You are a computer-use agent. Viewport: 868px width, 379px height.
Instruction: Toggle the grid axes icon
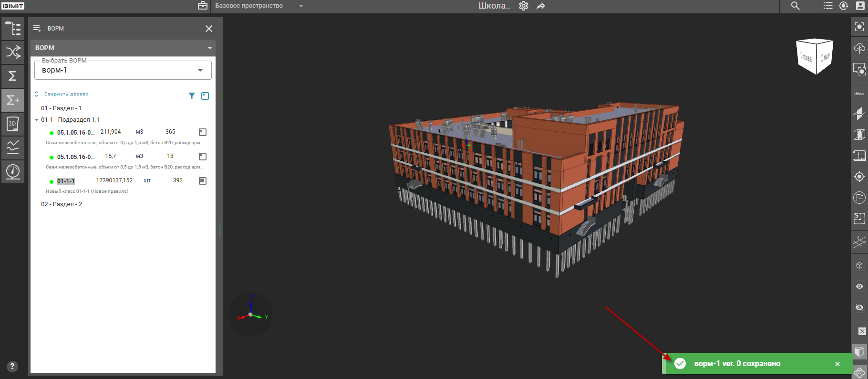click(x=859, y=242)
